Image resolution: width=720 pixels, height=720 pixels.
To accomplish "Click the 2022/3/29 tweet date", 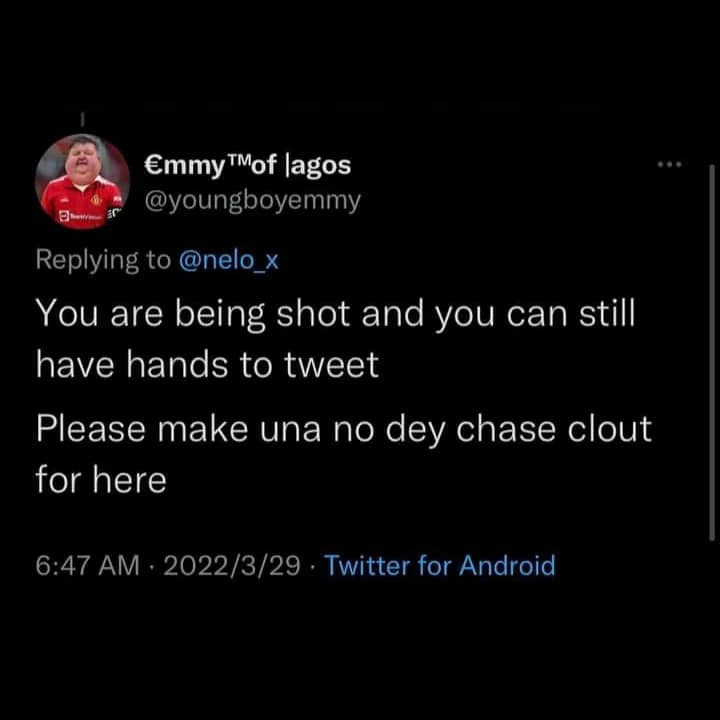I will (229, 566).
